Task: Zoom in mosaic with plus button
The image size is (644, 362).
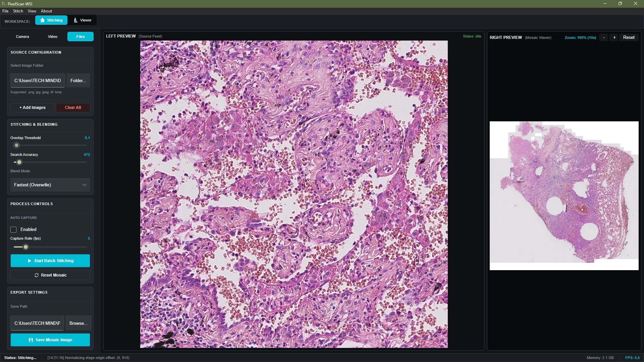Action: point(614,38)
